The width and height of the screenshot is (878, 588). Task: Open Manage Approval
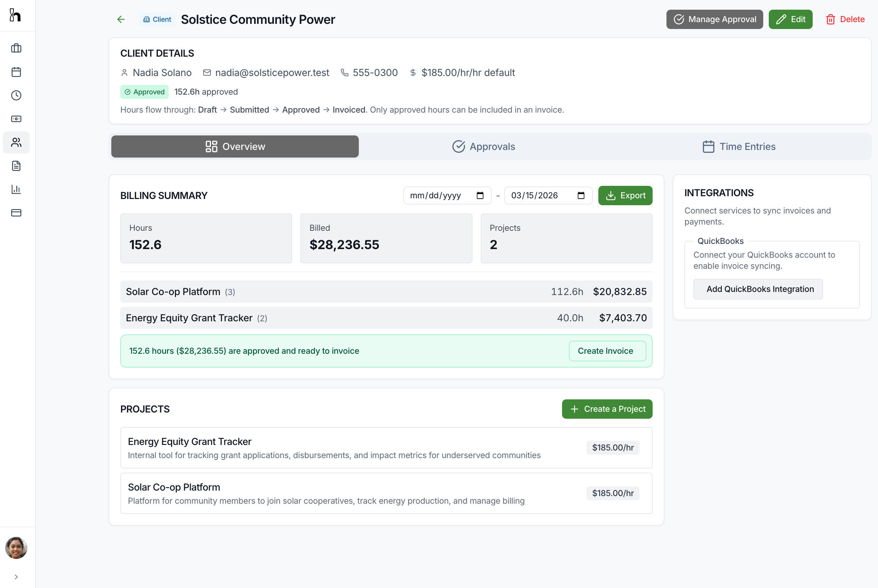pos(714,19)
